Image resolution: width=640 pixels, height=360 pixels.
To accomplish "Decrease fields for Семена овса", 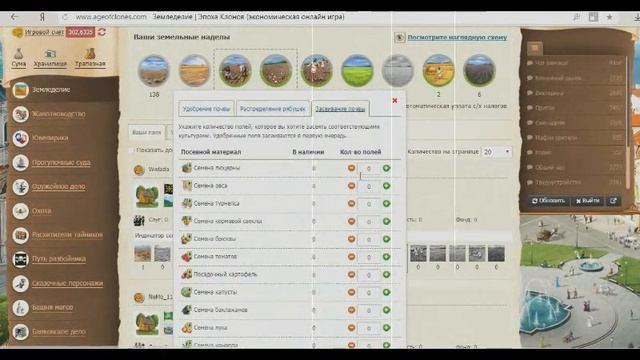I will coord(351,186).
